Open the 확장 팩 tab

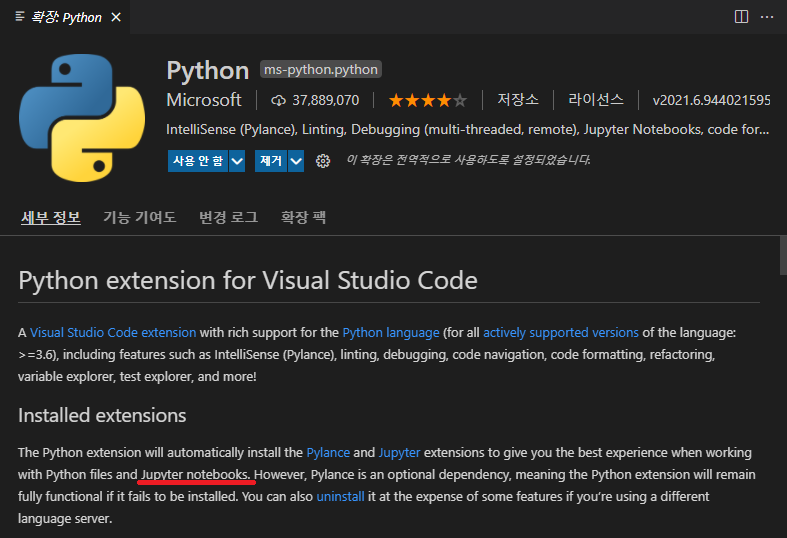(303, 217)
